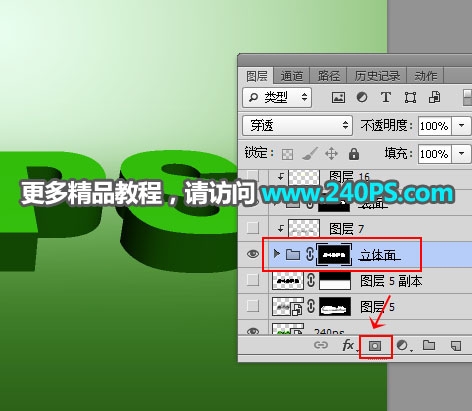Create a new layer icon
The width and height of the screenshot is (472, 411).
coord(456,346)
